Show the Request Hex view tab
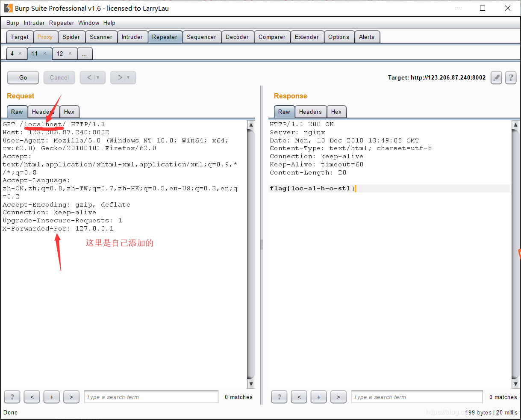 [x=69, y=112]
